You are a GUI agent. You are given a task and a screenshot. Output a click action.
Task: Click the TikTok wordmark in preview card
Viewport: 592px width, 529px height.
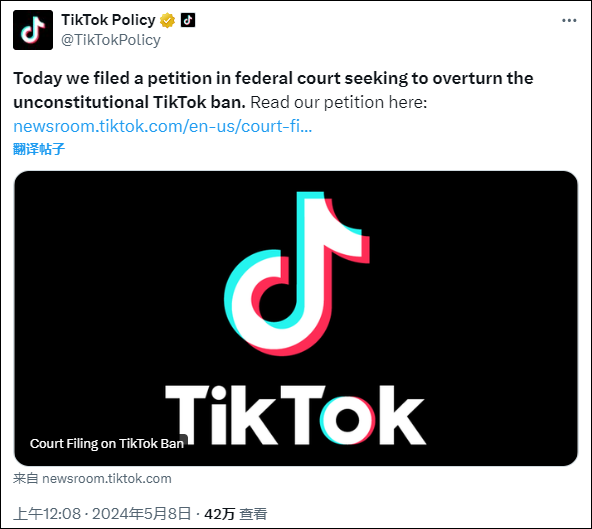point(296,415)
